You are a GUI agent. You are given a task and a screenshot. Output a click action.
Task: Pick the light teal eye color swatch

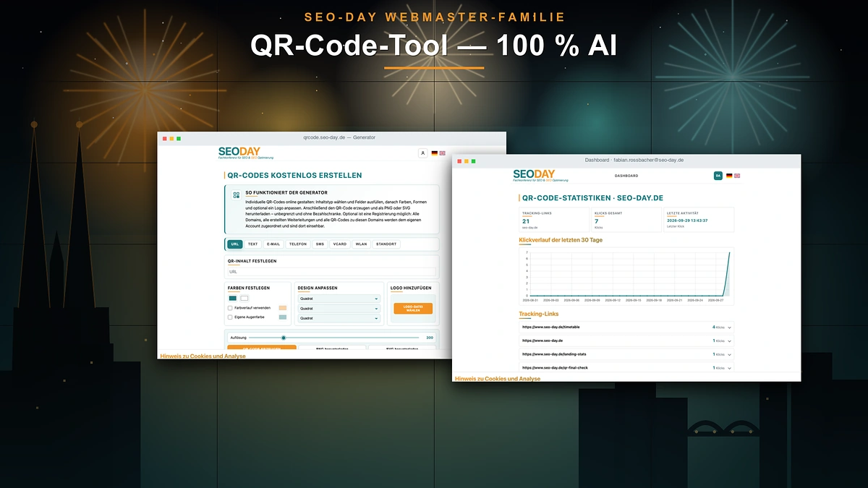pos(283,317)
